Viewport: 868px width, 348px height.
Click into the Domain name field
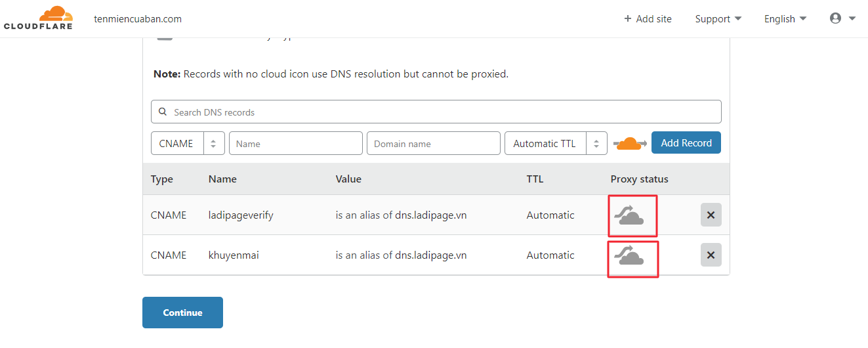click(x=433, y=143)
